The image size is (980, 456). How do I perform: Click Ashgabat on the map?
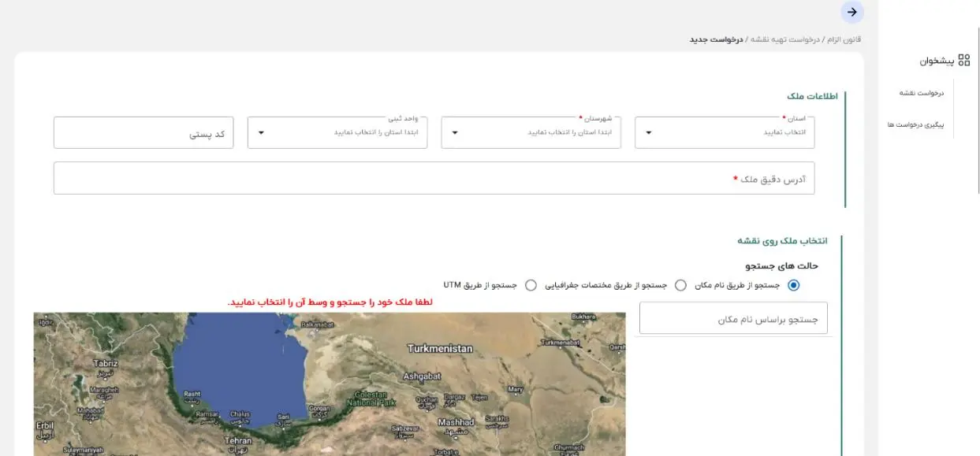click(x=422, y=376)
